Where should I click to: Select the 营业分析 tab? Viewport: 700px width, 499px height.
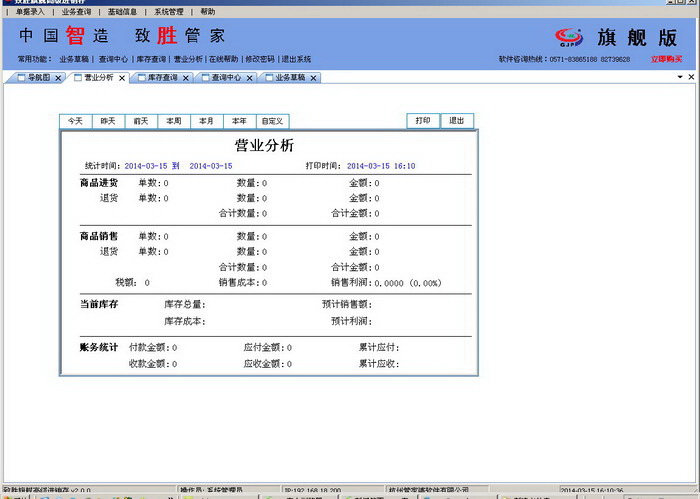point(99,78)
